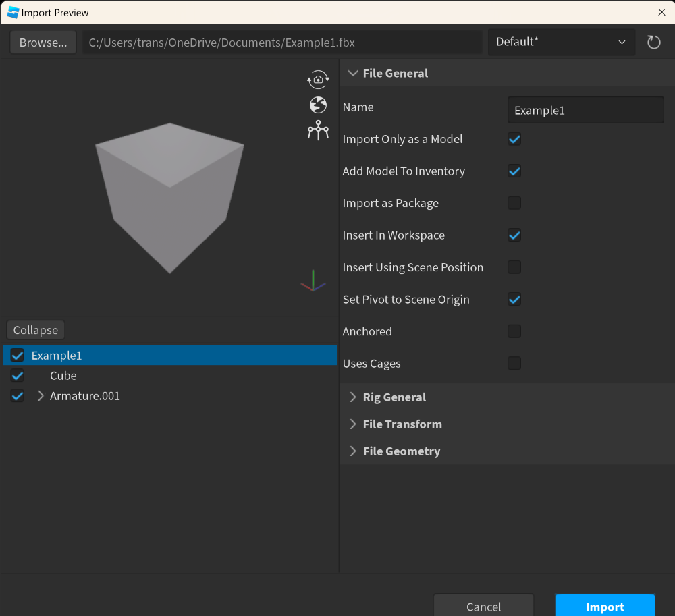
Task: Click the Import button
Action: click(605, 606)
